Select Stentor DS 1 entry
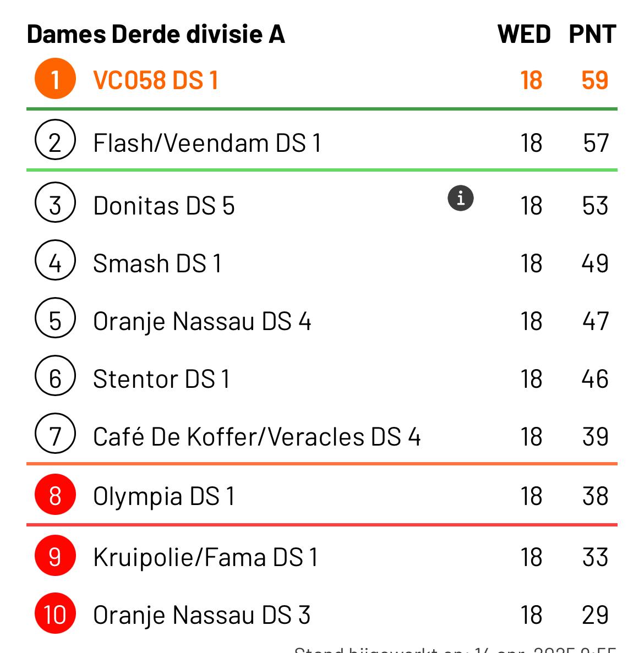The image size is (644, 653). click(x=321, y=378)
